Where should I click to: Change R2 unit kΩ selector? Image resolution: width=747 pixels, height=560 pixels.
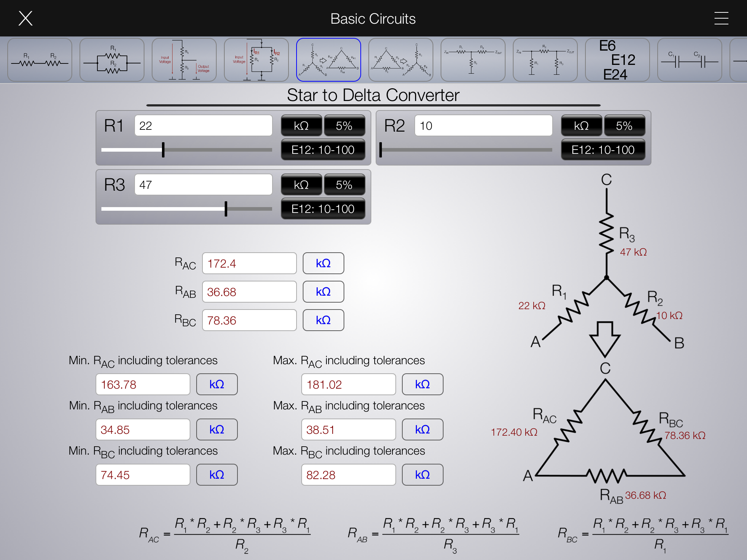[581, 126]
